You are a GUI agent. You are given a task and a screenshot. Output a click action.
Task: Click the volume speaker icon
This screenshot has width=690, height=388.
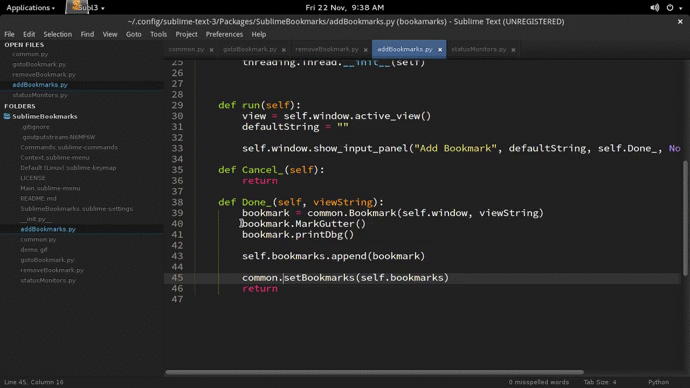655,7
